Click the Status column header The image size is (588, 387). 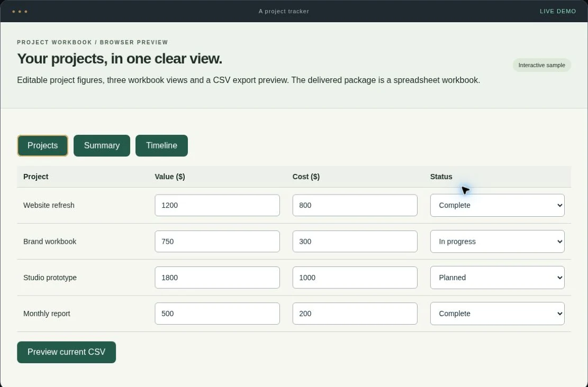(441, 177)
